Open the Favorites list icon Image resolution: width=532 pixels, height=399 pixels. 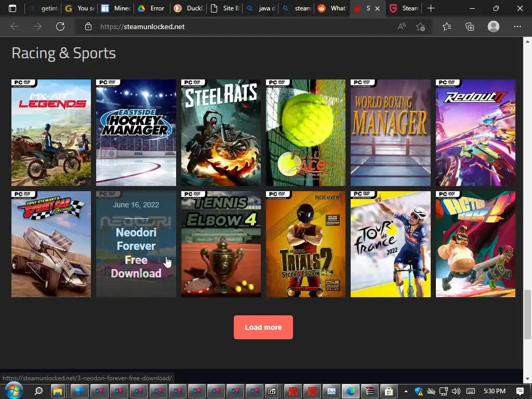(447, 26)
